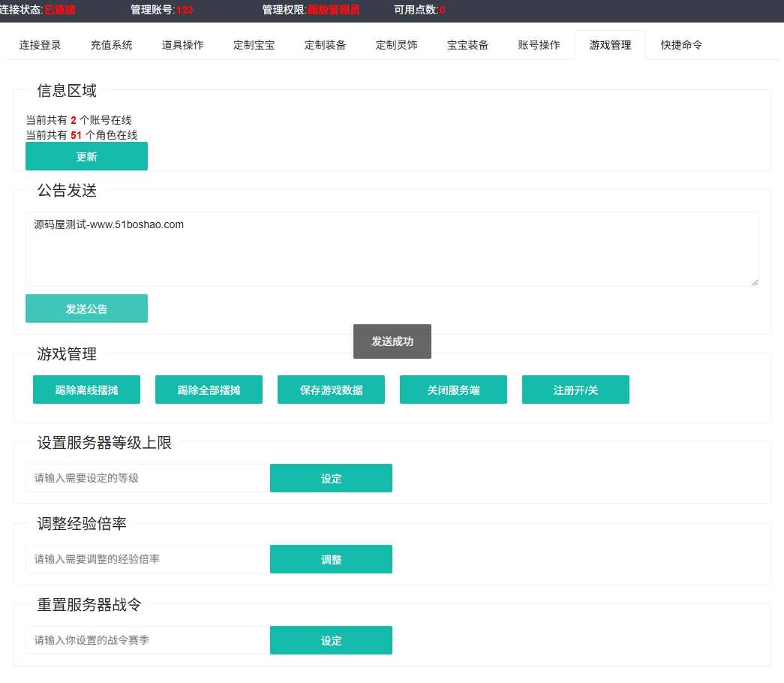Click the 踢除离线摆摊 button
Image resolution: width=784 pixels, height=683 pixels.
86,390
